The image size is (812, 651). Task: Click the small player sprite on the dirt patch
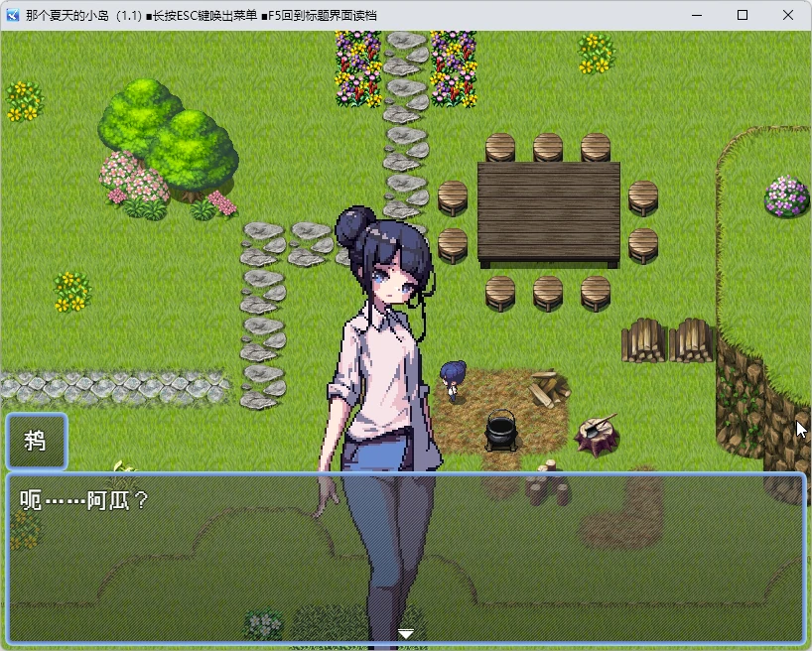coord(454,377)
